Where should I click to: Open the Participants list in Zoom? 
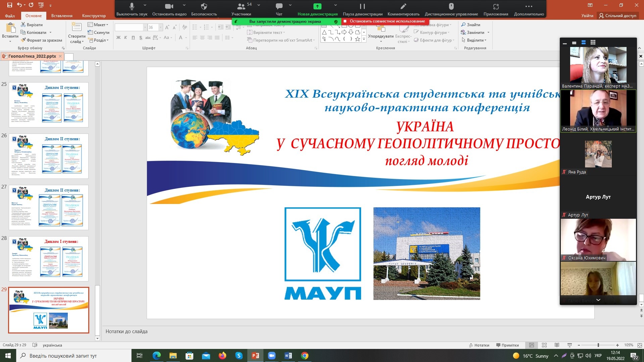point(241,6)
